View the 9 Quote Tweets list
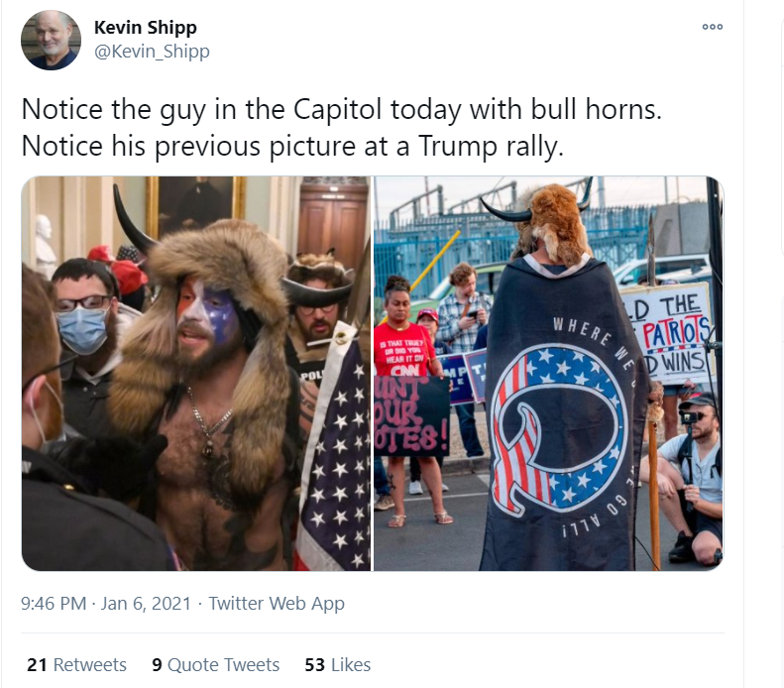The image size is (784, 688). (215, 665)
